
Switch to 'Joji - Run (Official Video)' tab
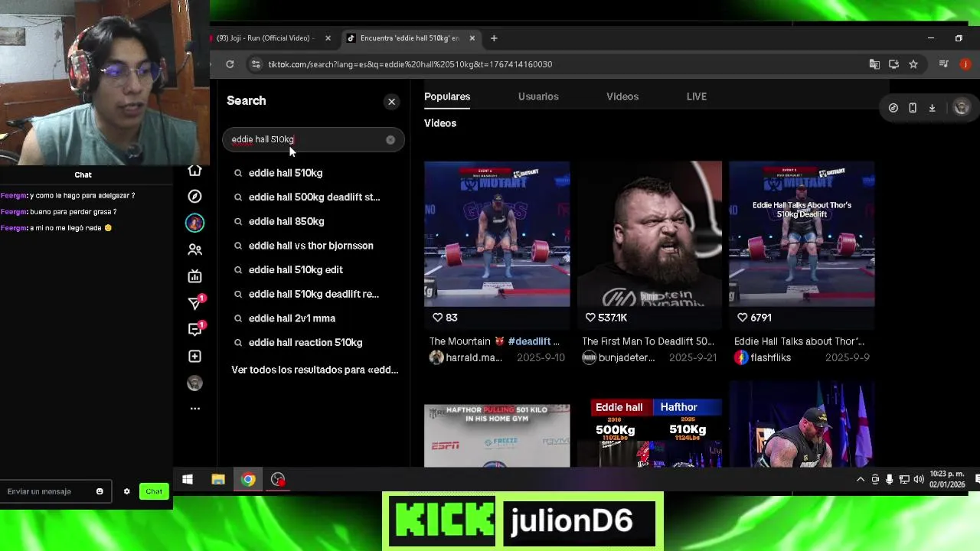click(x=265, y=38)
